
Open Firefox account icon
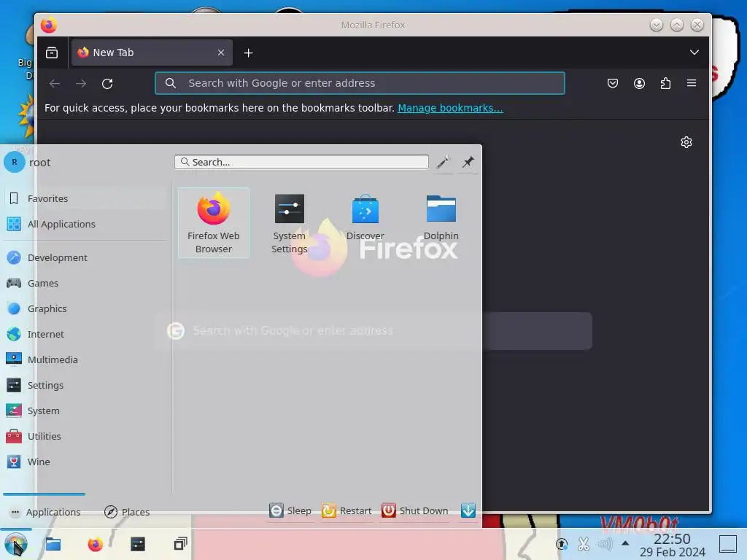tap(639, 84)
